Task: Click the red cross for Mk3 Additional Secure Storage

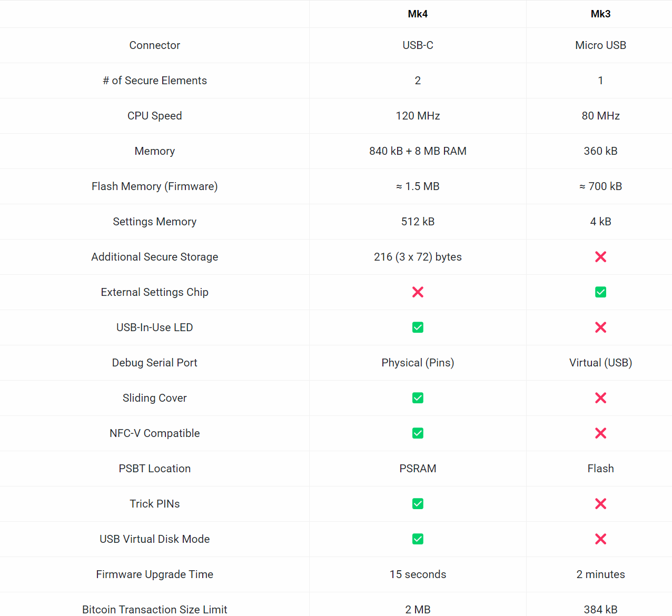Action: [600, 257]
